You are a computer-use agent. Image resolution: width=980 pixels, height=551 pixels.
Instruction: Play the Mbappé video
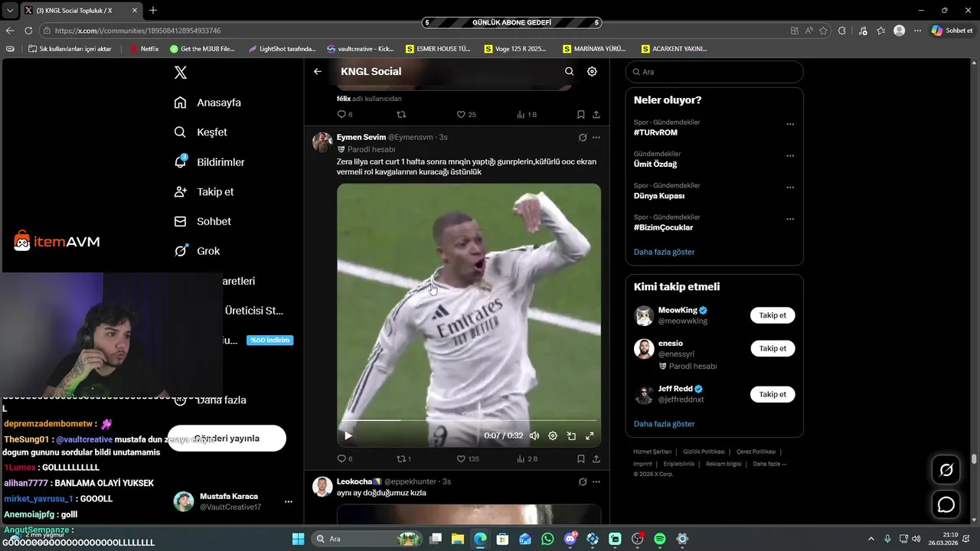[348, 436]
